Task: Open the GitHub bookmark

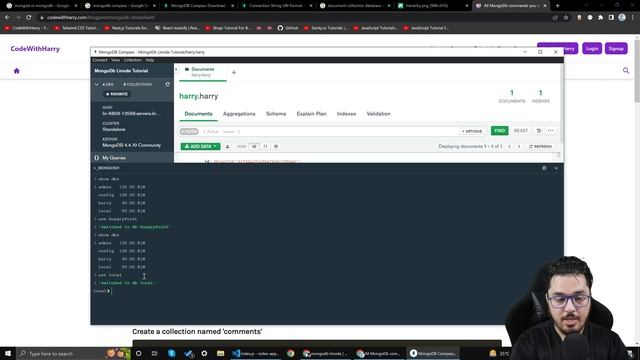Action: pyautogui.click(x=288, y=28)
